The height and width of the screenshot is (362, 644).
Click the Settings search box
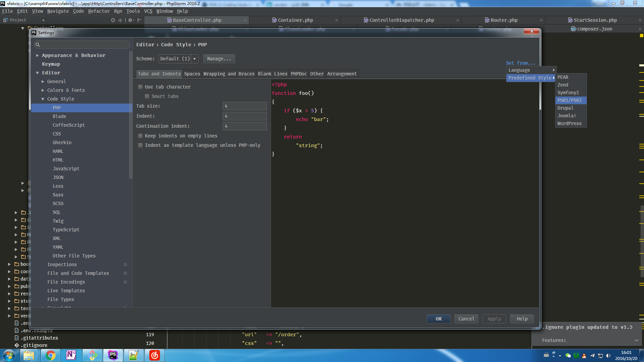point(82,45)
